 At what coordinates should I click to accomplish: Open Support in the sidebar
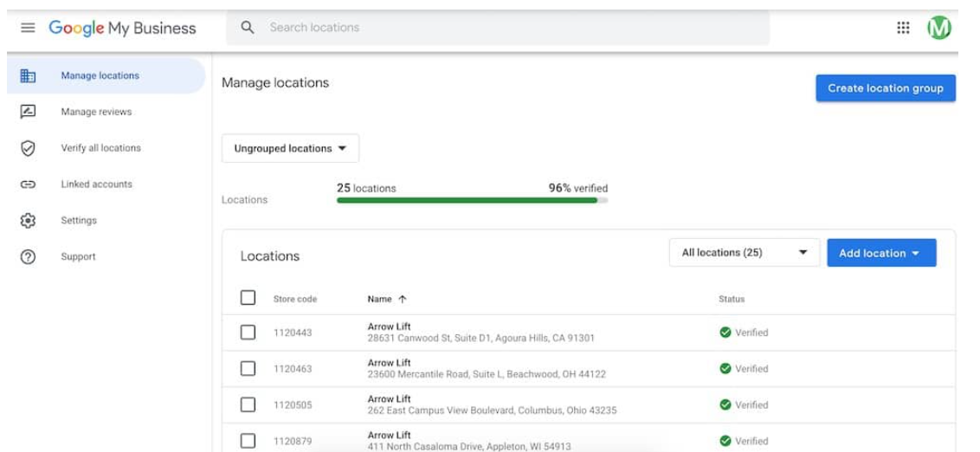(x=78, y=257)
